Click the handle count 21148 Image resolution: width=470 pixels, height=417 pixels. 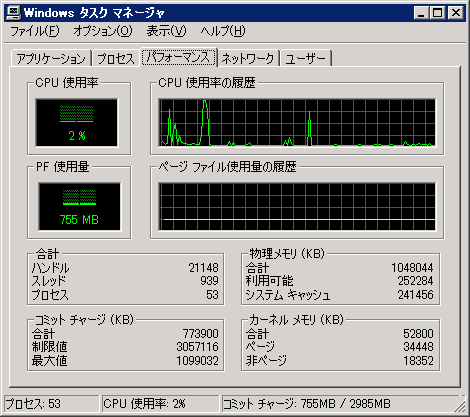coord(203,268)
